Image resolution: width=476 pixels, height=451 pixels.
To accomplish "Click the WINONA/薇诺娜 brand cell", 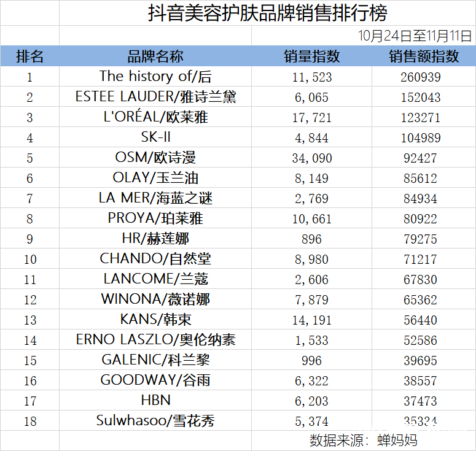I will (x=155, y=299).
